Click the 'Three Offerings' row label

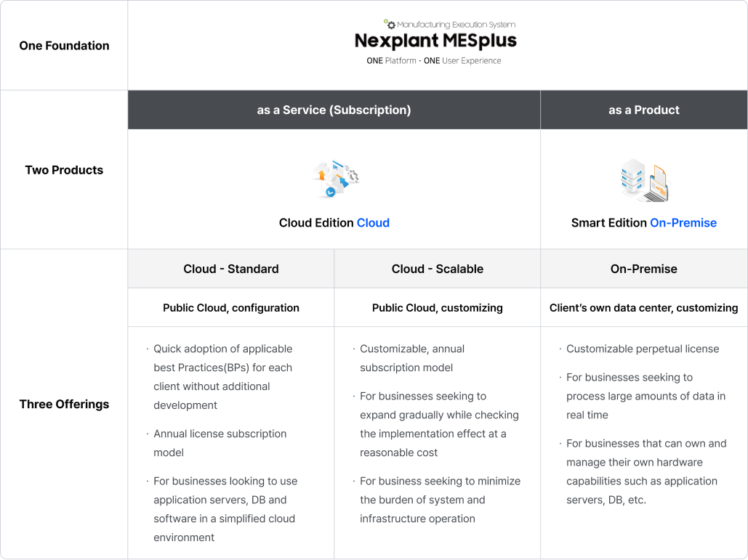click(x=65, y=404)
